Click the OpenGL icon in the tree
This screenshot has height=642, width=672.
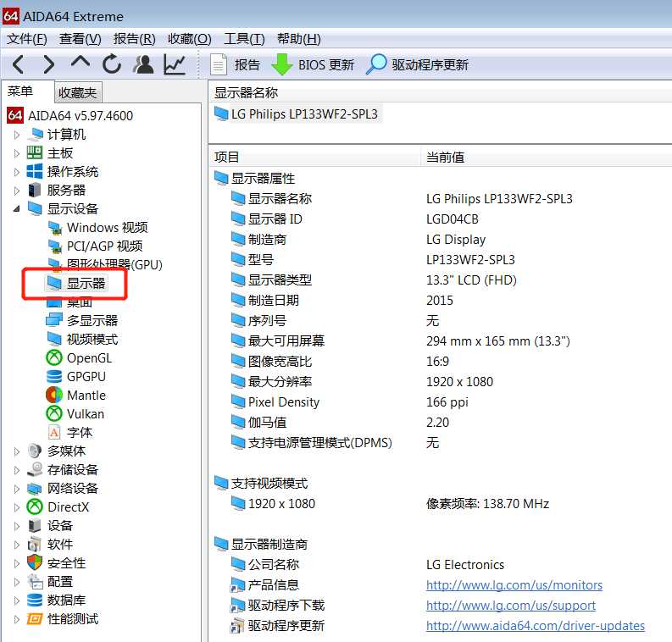pyautogui.click(x=54, y=358)
